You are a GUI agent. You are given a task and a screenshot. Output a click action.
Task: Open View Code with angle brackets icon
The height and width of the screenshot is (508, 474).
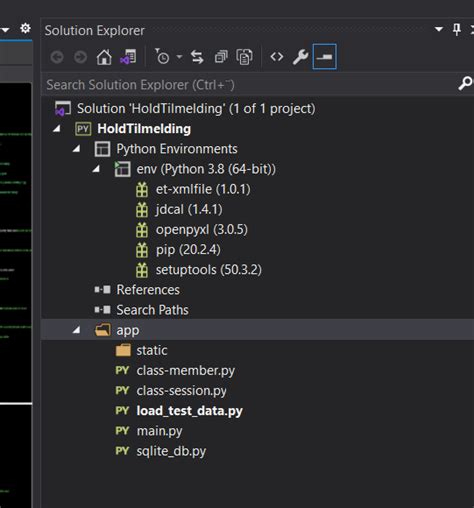click(x=277, y=57)
